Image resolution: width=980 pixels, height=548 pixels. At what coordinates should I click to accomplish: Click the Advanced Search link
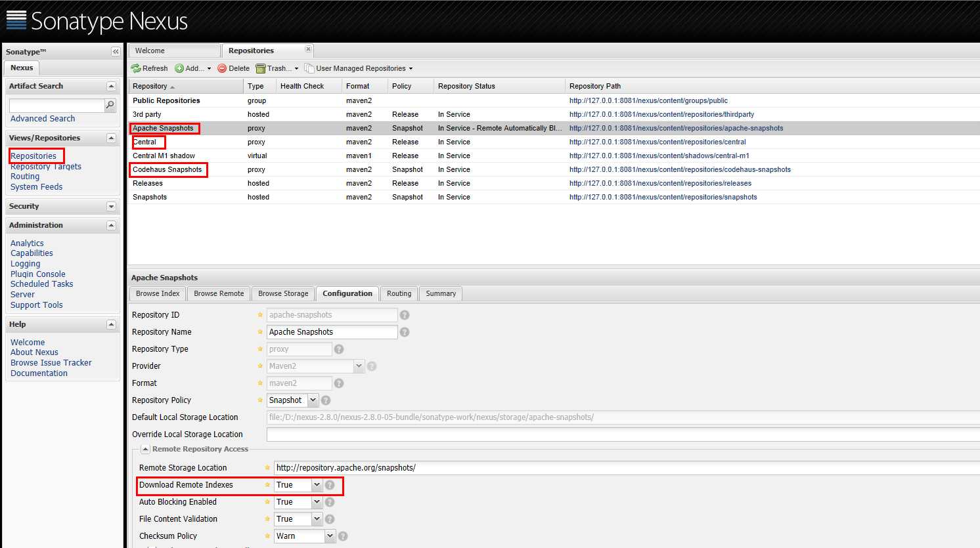click(x=43, y=119)
